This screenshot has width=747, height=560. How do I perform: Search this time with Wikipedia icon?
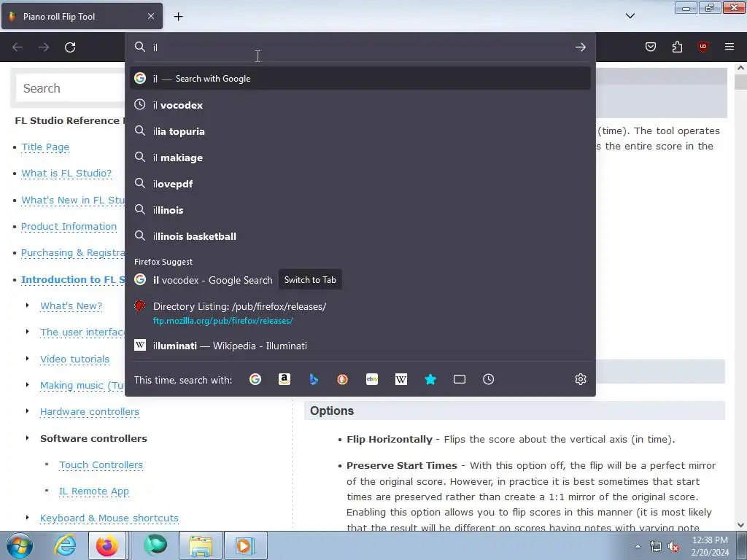[401, 379]
